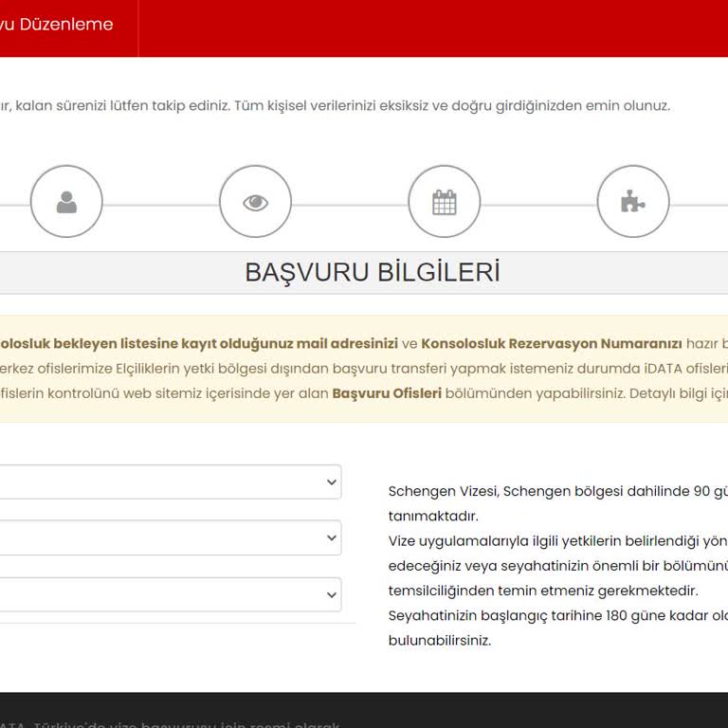Click the BAŞVURU BİLGİLERİ heading
The width and height of the screenshot is (728, 728).
[x=373, y=272]
